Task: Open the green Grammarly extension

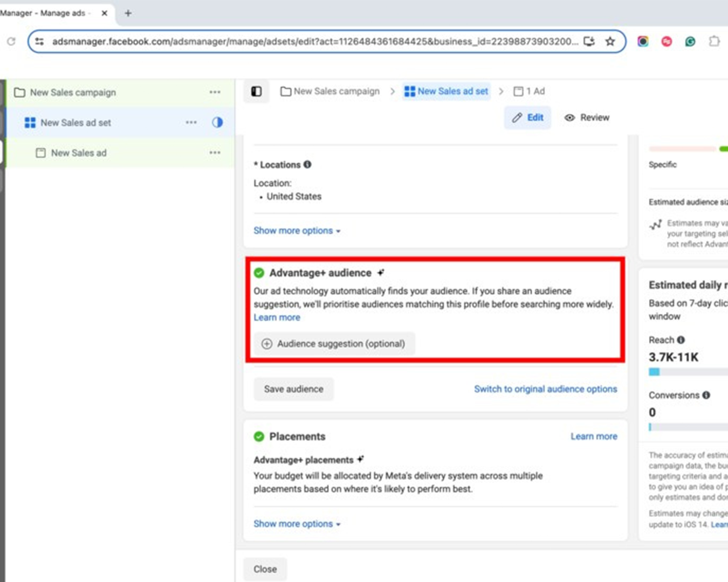Action: 690,41
